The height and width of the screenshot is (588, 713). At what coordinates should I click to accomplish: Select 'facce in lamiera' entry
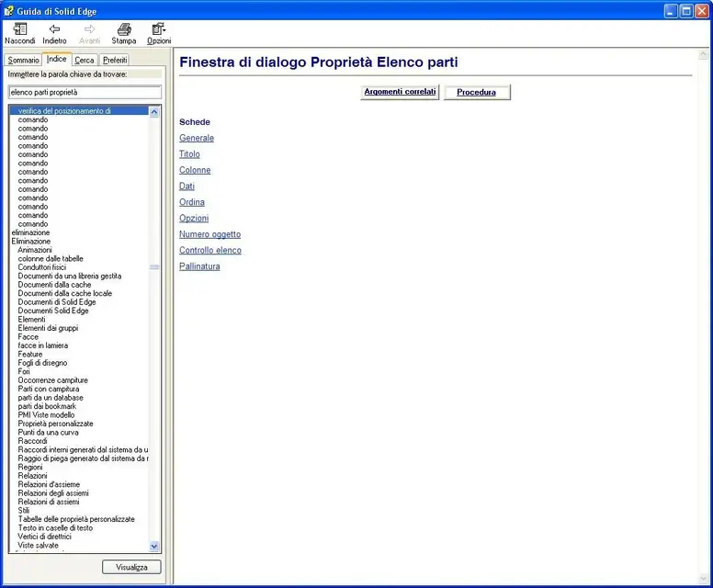[43, 345]
